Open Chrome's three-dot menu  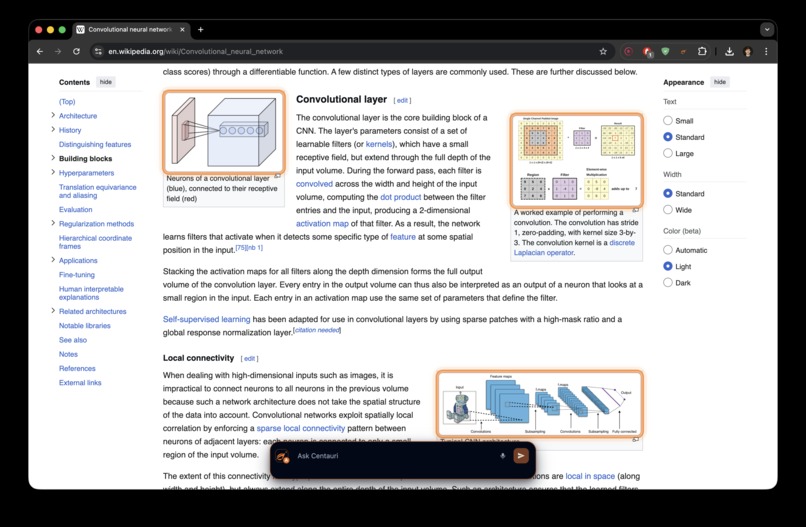pos(766,51)
